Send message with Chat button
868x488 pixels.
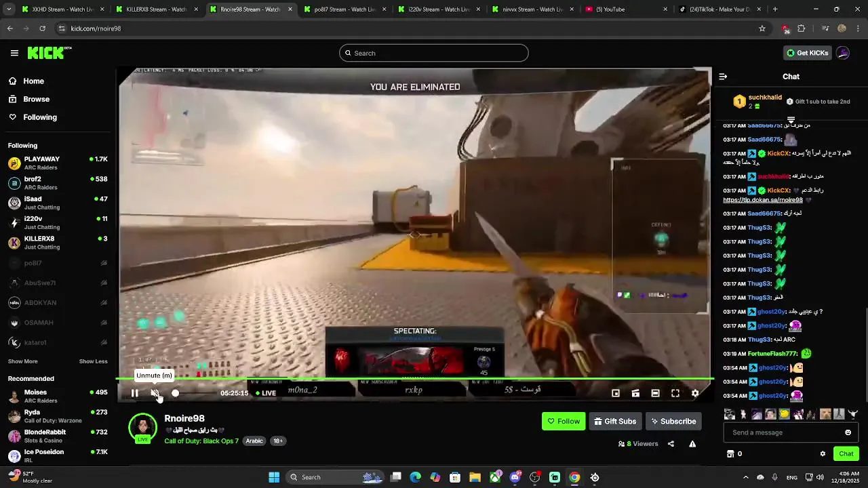pyautogui.click(x=846, y=453)
